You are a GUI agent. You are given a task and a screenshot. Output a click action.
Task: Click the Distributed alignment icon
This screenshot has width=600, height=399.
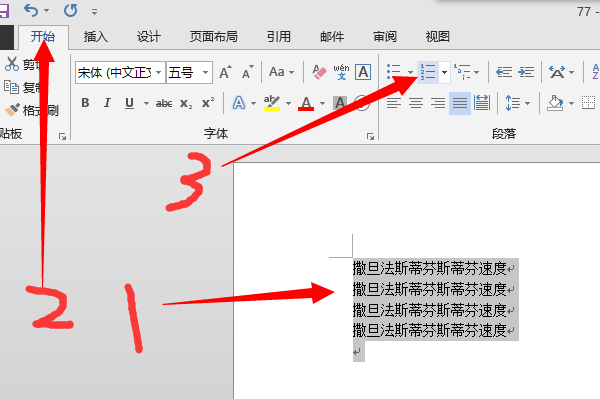click(482, 103)
